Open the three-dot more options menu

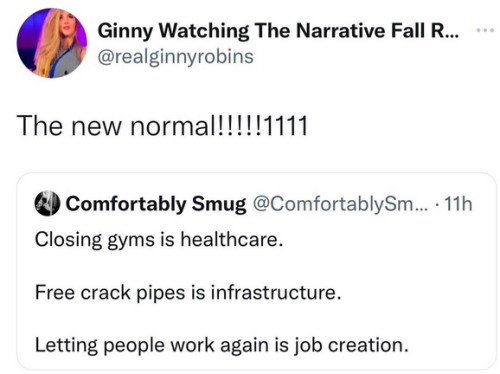[485, 30]
